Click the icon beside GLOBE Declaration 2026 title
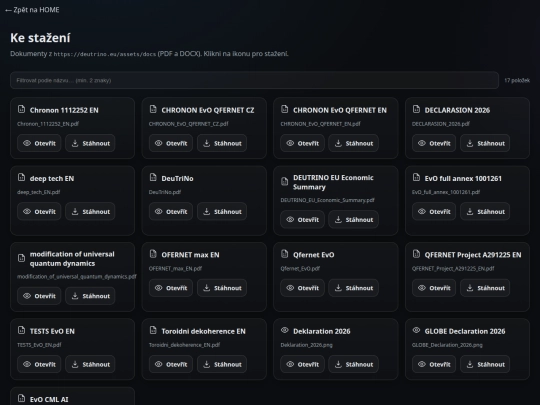540x405 pixels. 416,330
